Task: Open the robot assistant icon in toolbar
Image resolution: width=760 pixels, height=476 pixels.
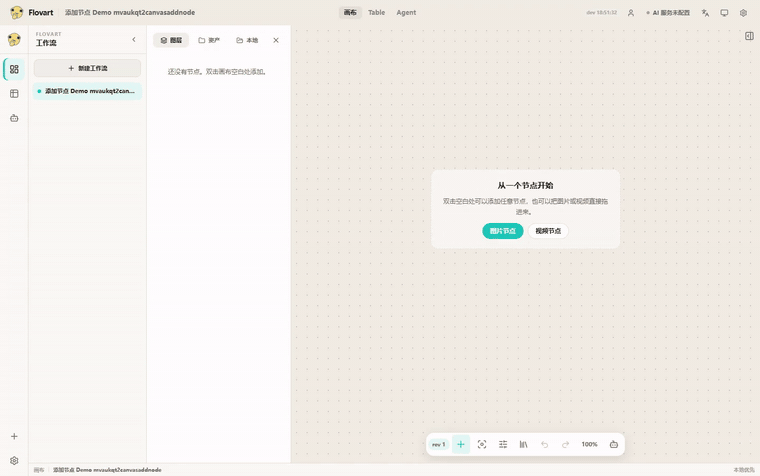Action: 614,444
